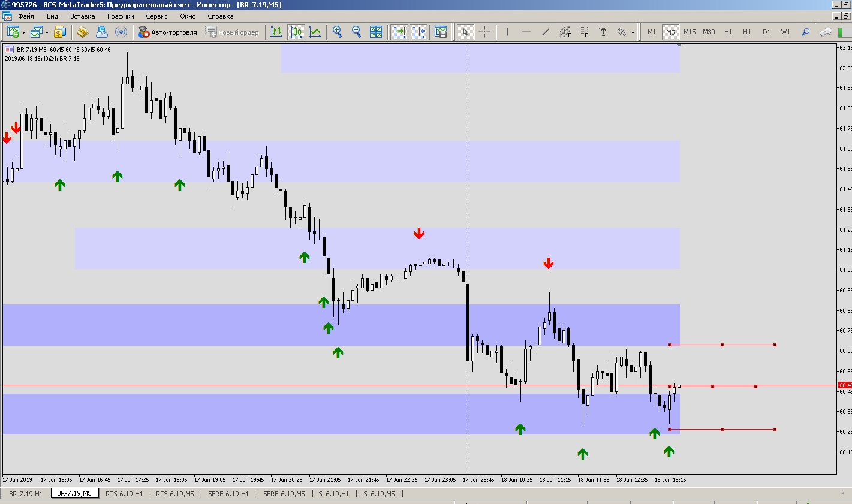This screenshot has width=852, height=504.
Task: Switch timeframe to H4
Action: (x=747, y=32)
